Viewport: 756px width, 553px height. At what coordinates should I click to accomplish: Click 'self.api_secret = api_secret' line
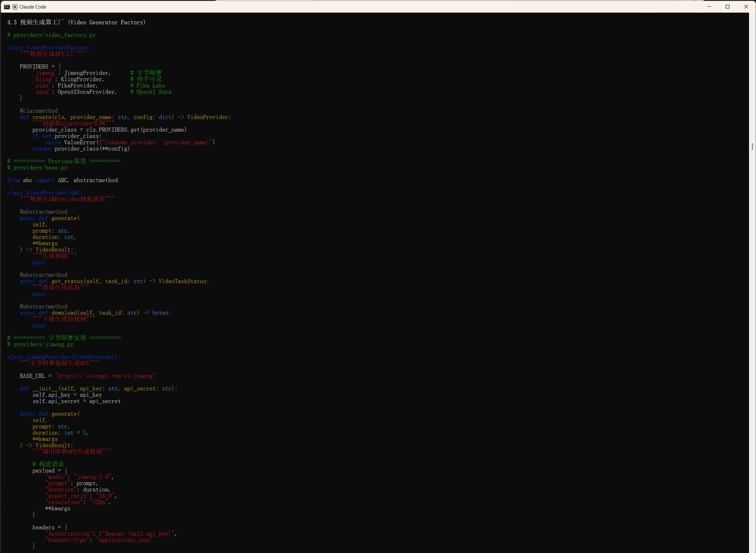point(77,401)
